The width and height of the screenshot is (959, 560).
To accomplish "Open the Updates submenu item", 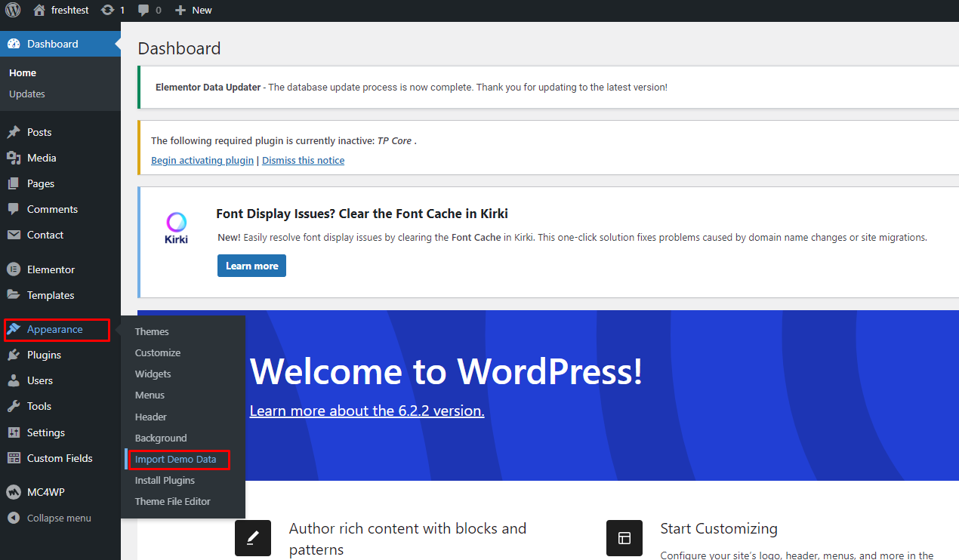I will [27, 94].
